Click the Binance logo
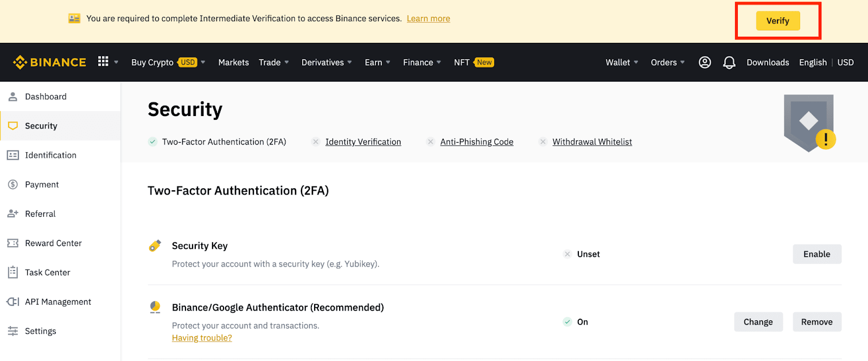The height and width of the screenshot is (361, 868). [x=49, y=62]
